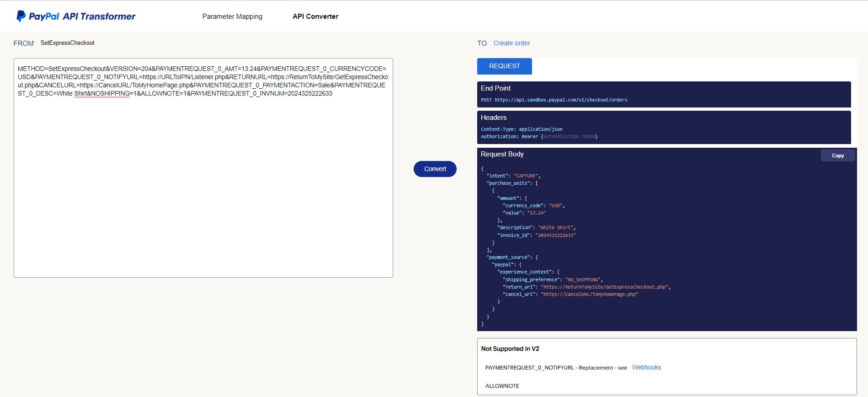
Task: Select the REQUEST tab
Action: coord(504,66)
